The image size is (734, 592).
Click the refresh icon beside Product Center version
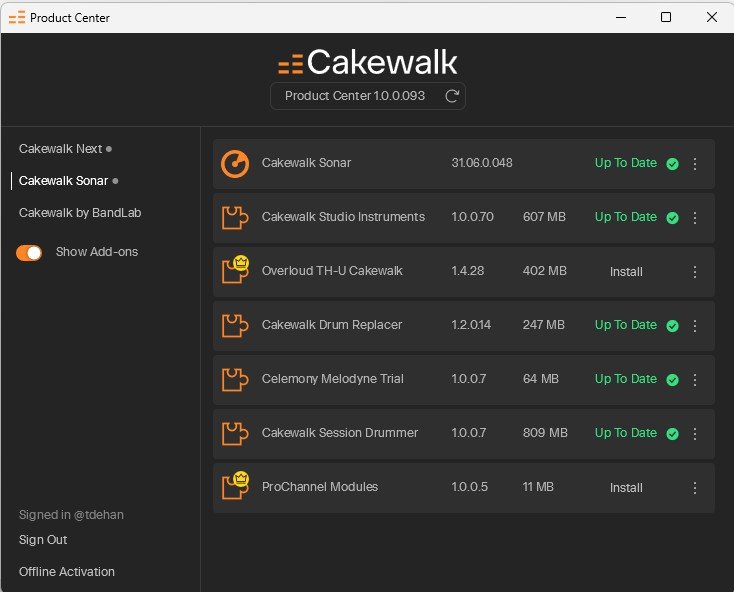coord(452,96)
